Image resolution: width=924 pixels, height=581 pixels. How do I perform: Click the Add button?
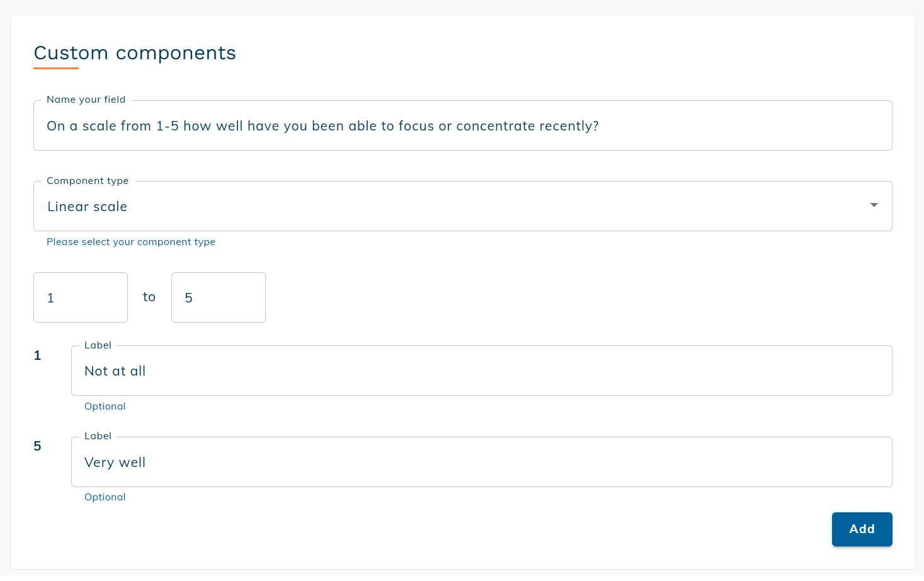coord(862,529)
